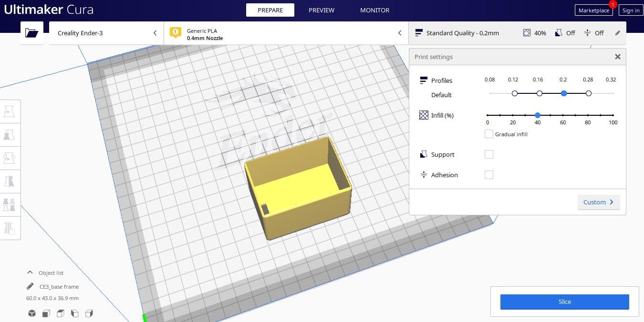The width and height of the screenshot is (644, 322).
Task: Click the Slice button
Action: coord(564,302)
